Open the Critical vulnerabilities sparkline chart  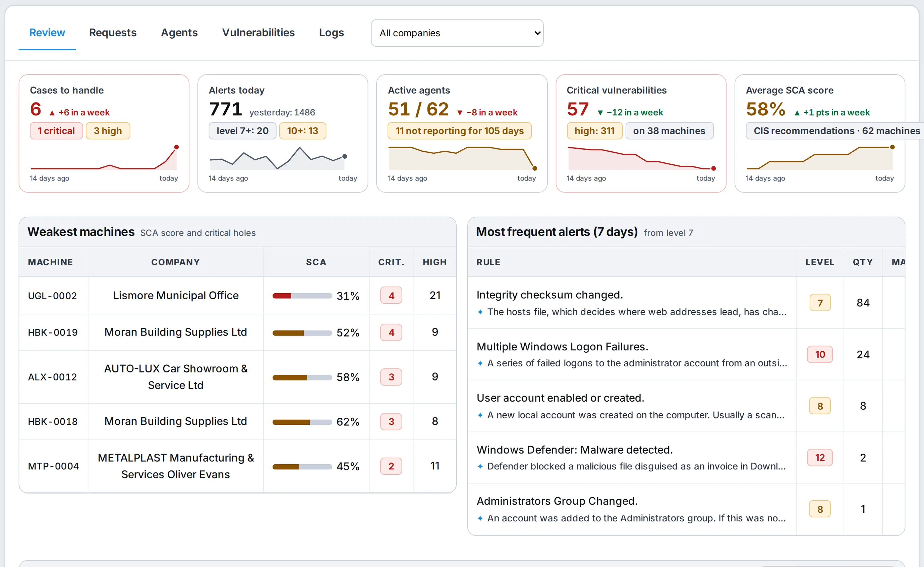point(641,158)
